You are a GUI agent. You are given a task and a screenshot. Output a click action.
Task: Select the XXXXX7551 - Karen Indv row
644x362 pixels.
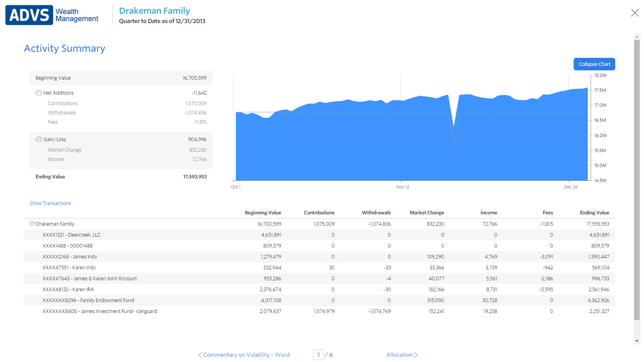pyautogui.click(x=319, y=268)
